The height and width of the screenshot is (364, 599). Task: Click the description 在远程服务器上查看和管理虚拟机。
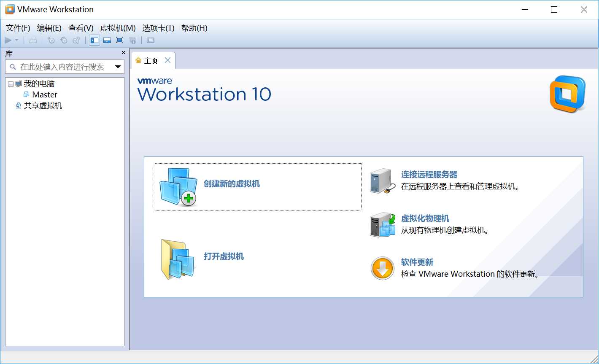point(460,186)
